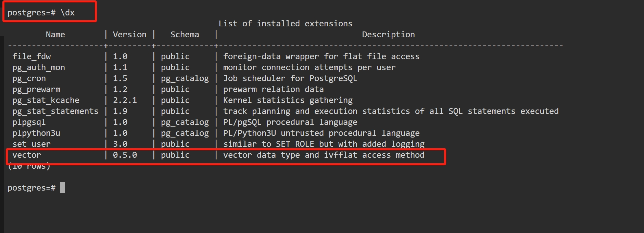Click the pg_stat_statements extension name
The image size is (644, 233).
(55, 111)
